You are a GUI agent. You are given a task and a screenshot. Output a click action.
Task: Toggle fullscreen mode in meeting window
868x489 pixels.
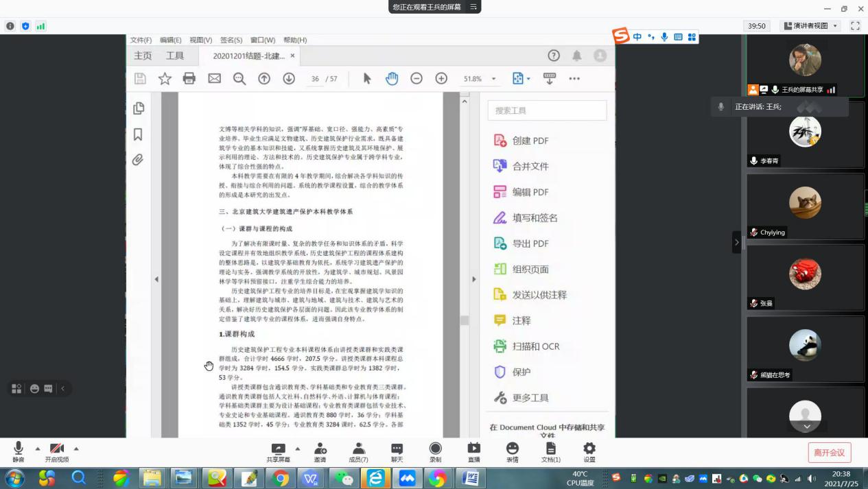[855, 26]
